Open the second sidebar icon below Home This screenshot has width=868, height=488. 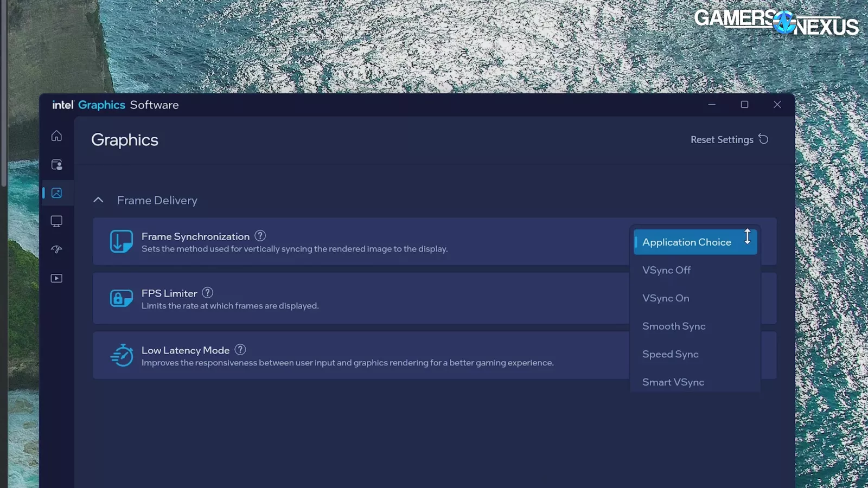[x=56, y=165]
